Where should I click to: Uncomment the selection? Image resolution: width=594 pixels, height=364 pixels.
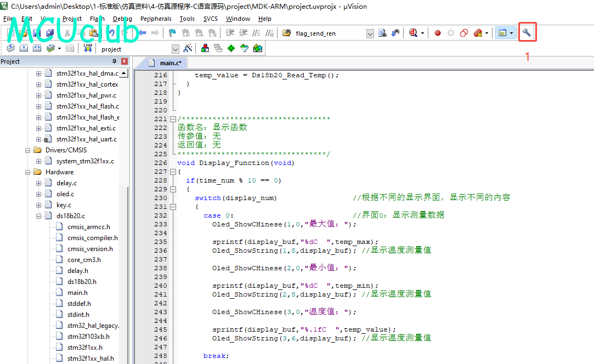[269, 33]
